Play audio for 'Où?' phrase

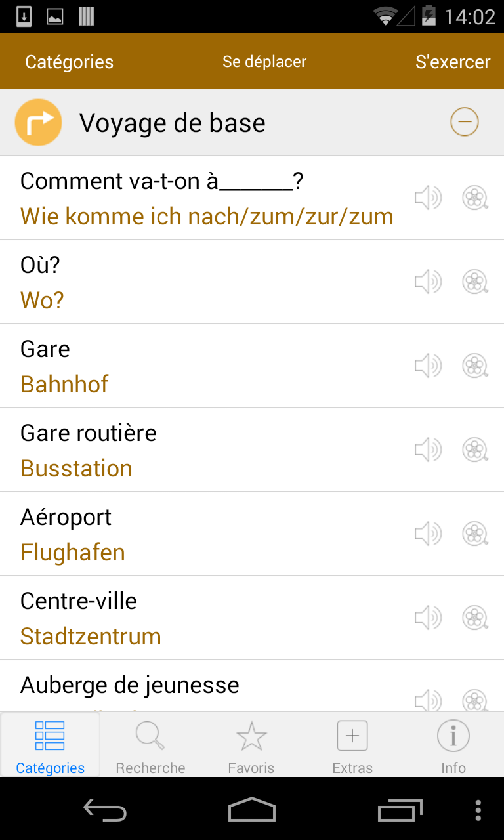[x=428, y=282]
